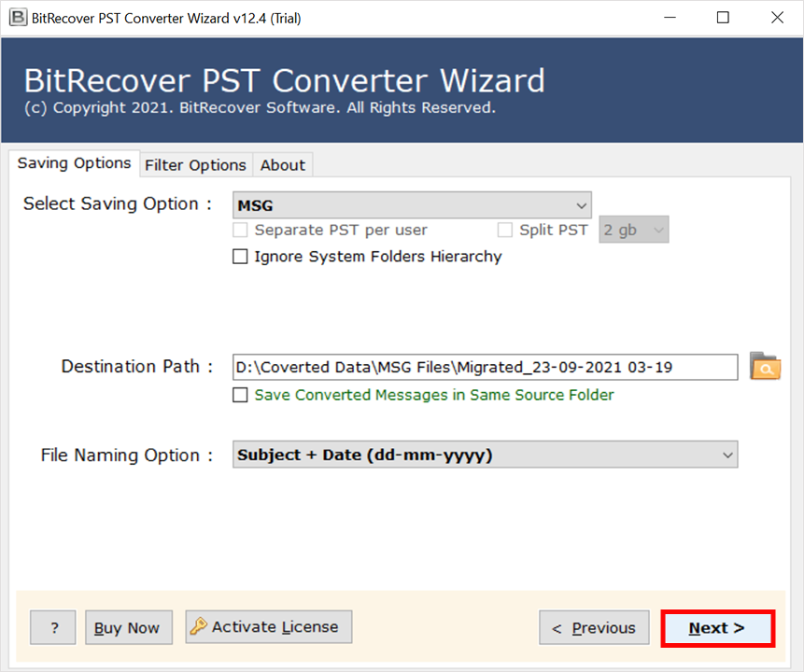Expand the File Naming Option dropdown
The height and width of the screenshot is (672, 804).
tap(485, 455)
